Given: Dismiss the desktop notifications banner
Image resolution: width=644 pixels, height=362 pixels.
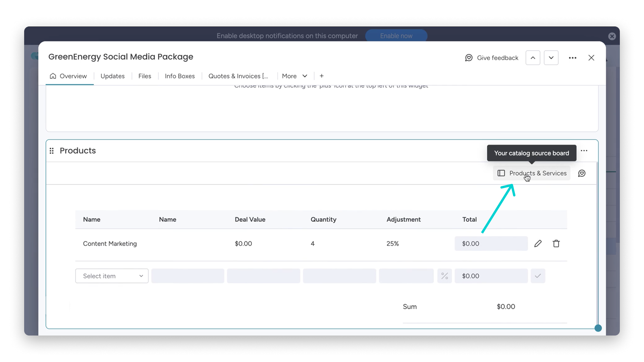Looking at the screenshot, I should pos(612,36).
